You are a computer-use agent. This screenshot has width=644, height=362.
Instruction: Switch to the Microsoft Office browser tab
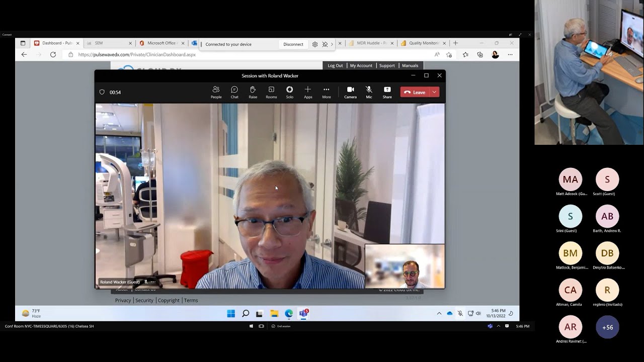point(161,43)
